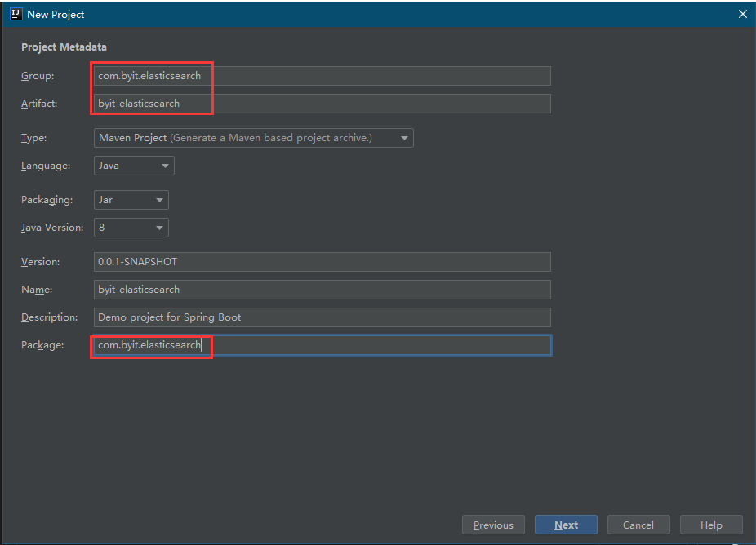Select the Version input containing 0.0.1-SNAPSHOT
The height and width of the screenshot is (545, 756).
322,262
